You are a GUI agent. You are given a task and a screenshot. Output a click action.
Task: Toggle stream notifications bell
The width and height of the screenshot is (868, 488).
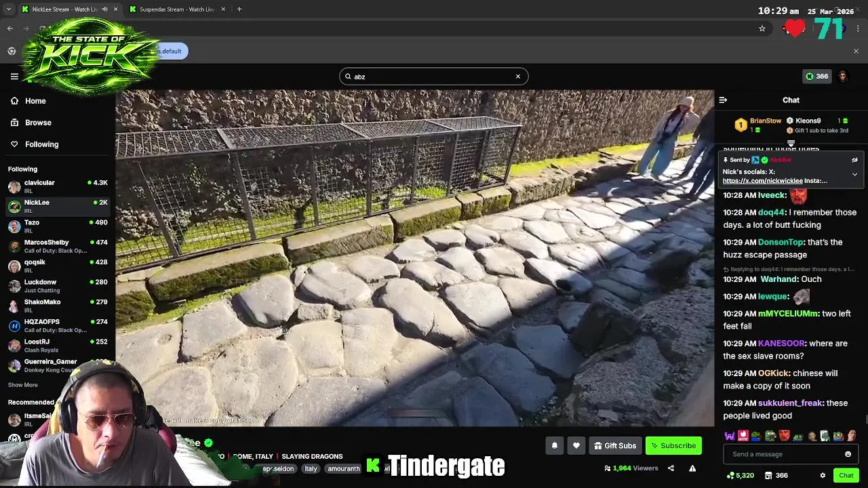[x=554, y=445]
